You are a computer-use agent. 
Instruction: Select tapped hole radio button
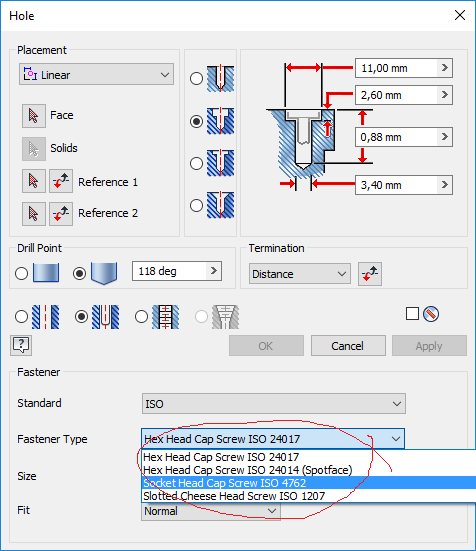(141, 317)
